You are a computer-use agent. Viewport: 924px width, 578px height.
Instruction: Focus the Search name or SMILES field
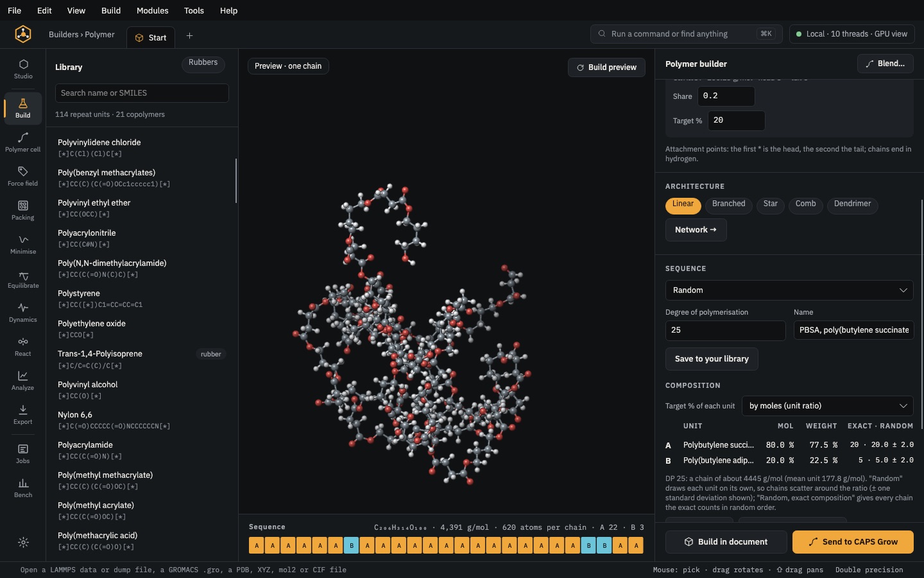pos(142,93)
